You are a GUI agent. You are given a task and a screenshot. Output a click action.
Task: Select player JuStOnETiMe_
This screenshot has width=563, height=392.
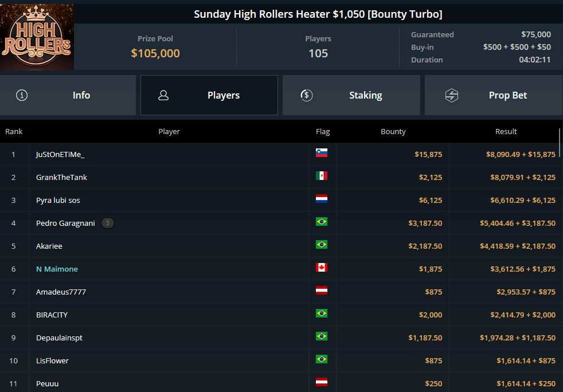click(x=60, y=154)
